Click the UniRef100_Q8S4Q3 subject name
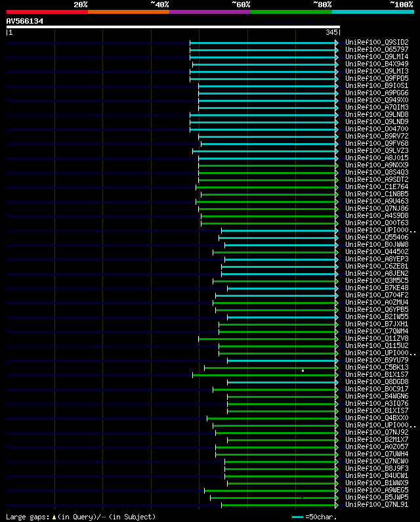Screen dimensions: 420x522 (x=377, y=173)
